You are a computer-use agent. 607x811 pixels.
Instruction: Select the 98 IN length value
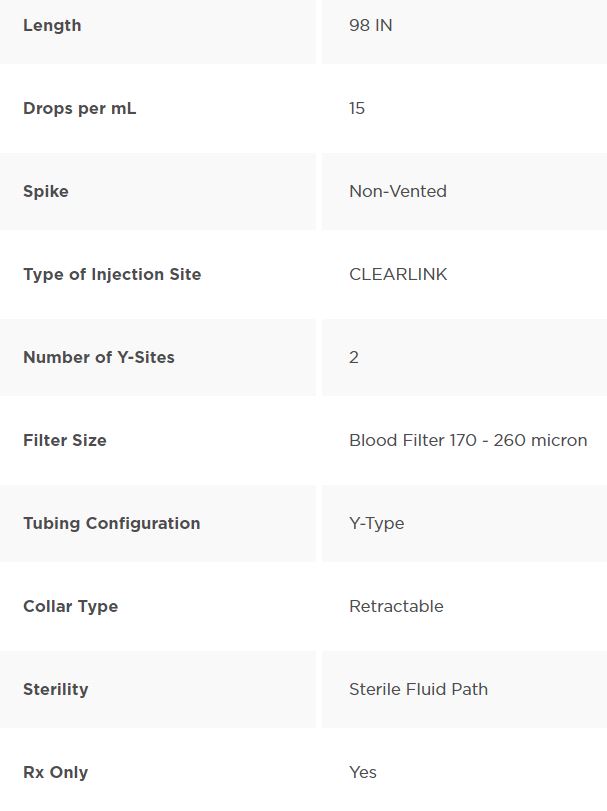371,25
